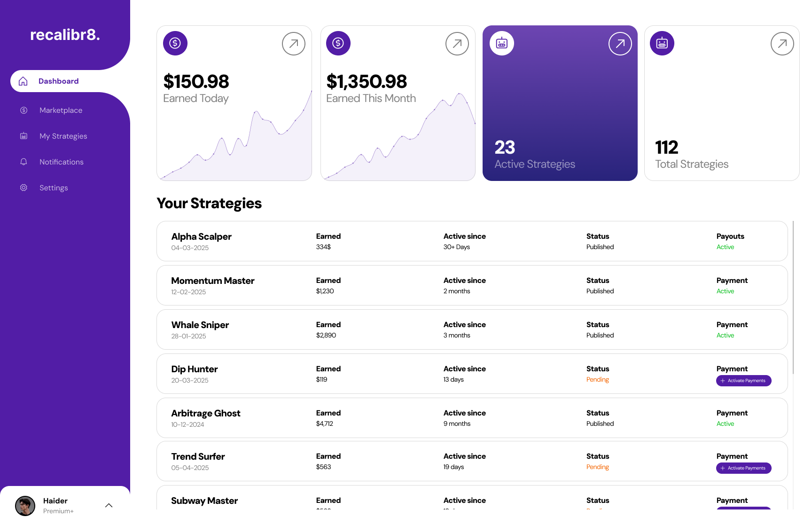Select the Dashboard sidebar tab
Viewport: 812px width, 525px height.
pos(58,81)
